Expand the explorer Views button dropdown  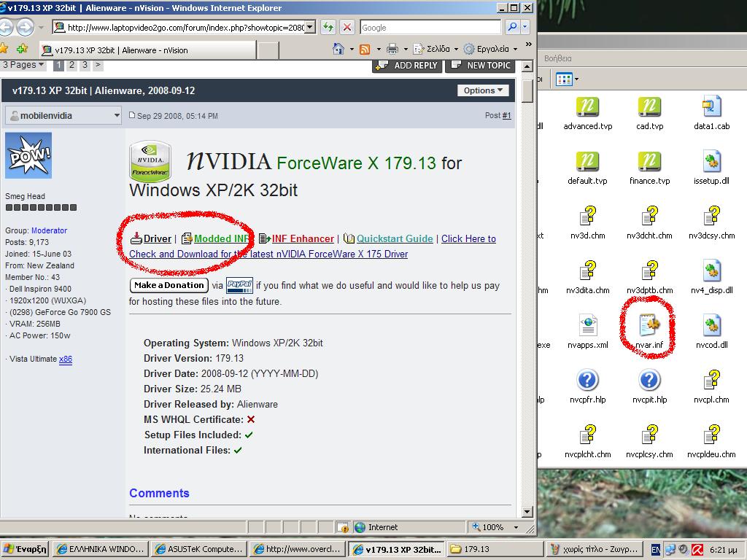pyautogui.click(x=576, y=79)
